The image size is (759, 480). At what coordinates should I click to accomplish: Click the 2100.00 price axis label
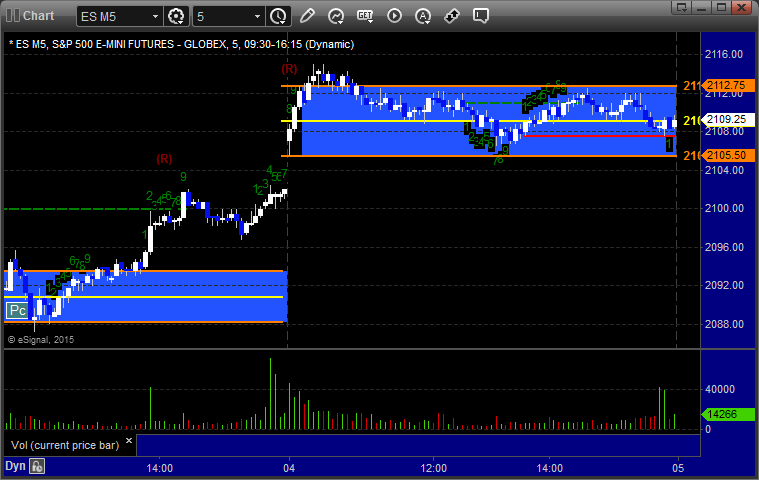pyautogui.click(x=724, y=209)
